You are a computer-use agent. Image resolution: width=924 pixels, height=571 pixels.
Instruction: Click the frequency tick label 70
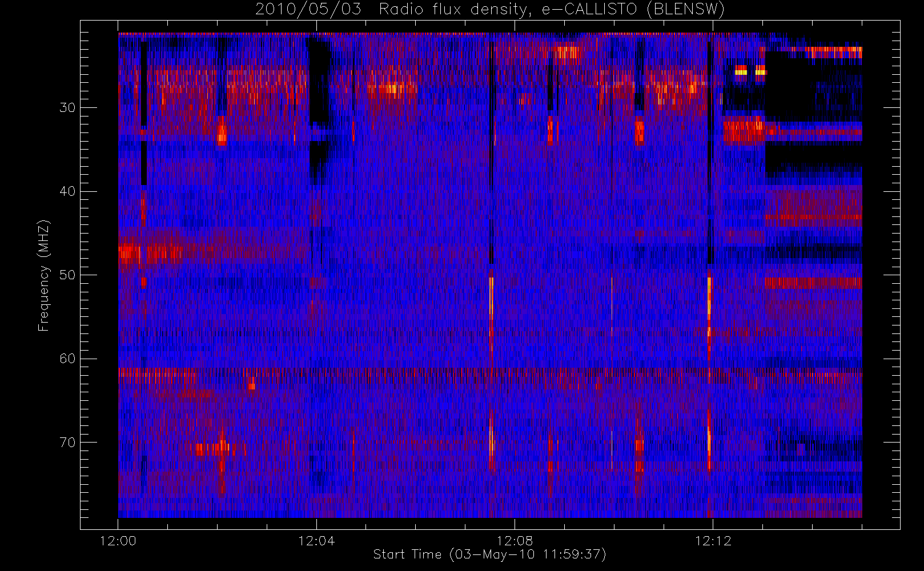click(67, 442)
